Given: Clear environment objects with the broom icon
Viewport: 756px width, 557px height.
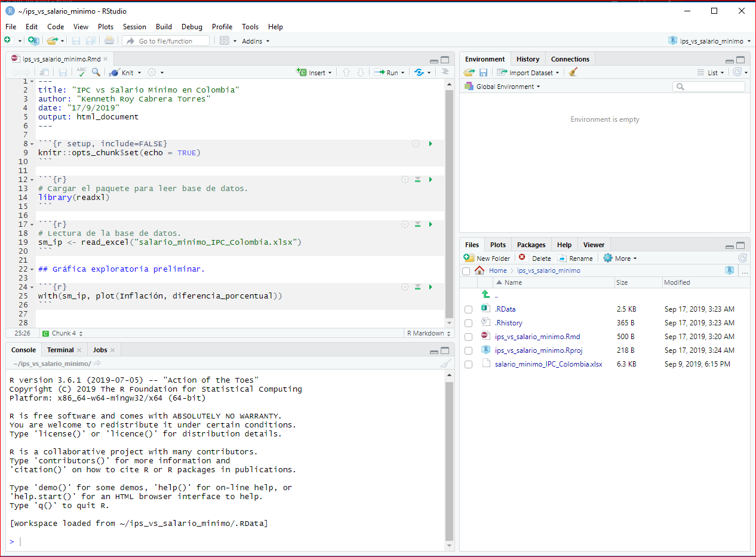Looking at the screenshot, I should coord(573,72).
